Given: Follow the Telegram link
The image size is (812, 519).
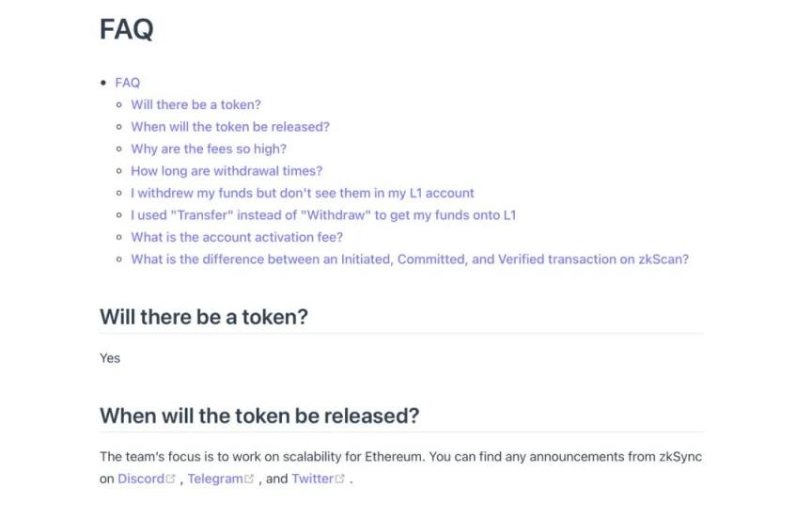Looking at the screenshot, I should coord(215,479).
